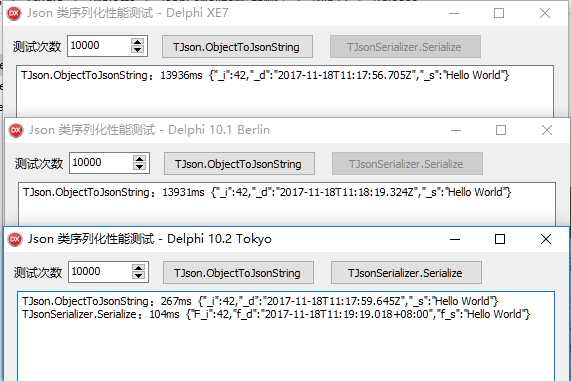
Task: Click disabled TJsonSerializer.Serialize button in XE7 window
Action: coord(405,47)
